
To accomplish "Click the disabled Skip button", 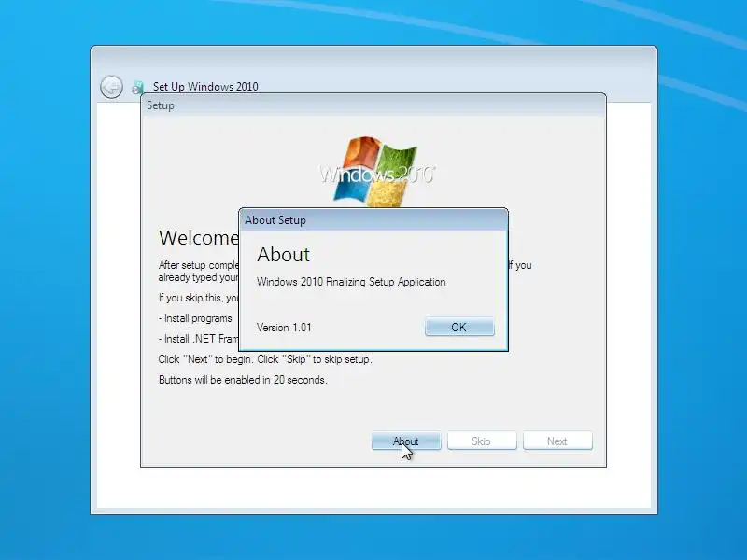I will [482, 441].
